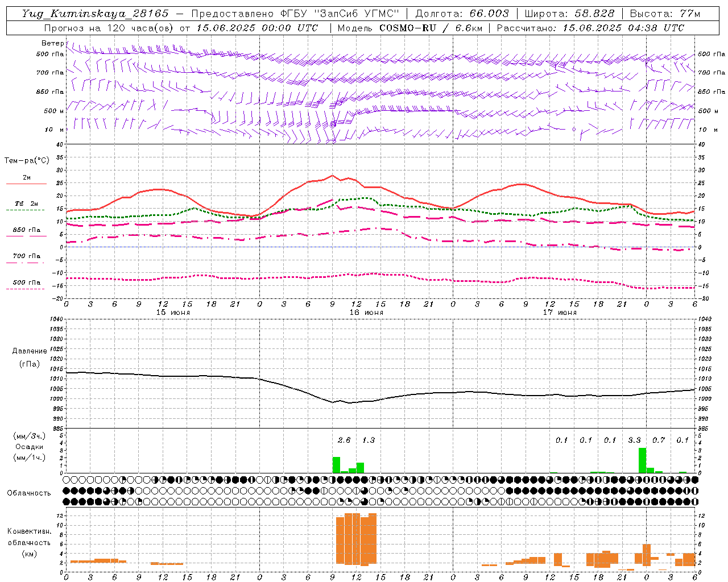Click the Высота: 77м header field
Screen dimensions: 728x582
665,14
